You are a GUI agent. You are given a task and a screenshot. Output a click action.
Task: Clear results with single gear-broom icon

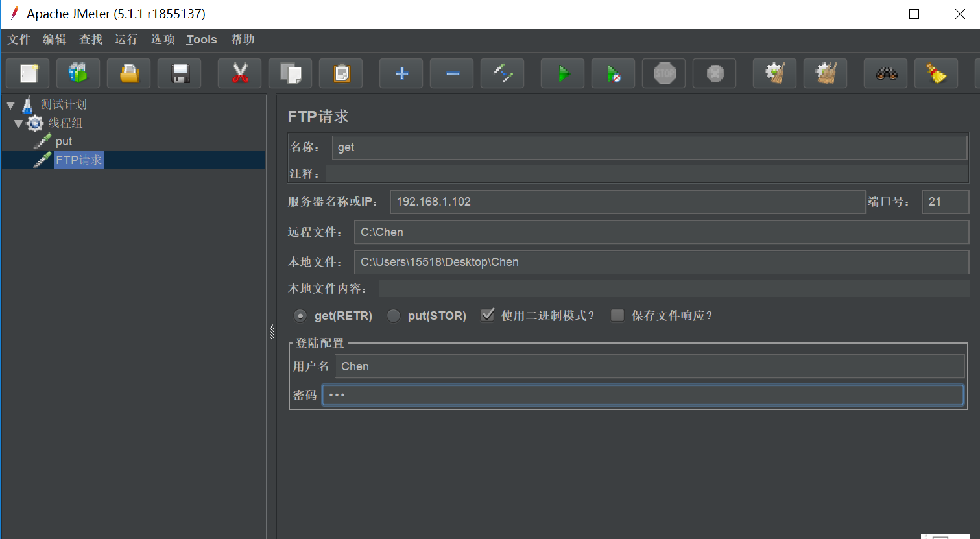775,73
